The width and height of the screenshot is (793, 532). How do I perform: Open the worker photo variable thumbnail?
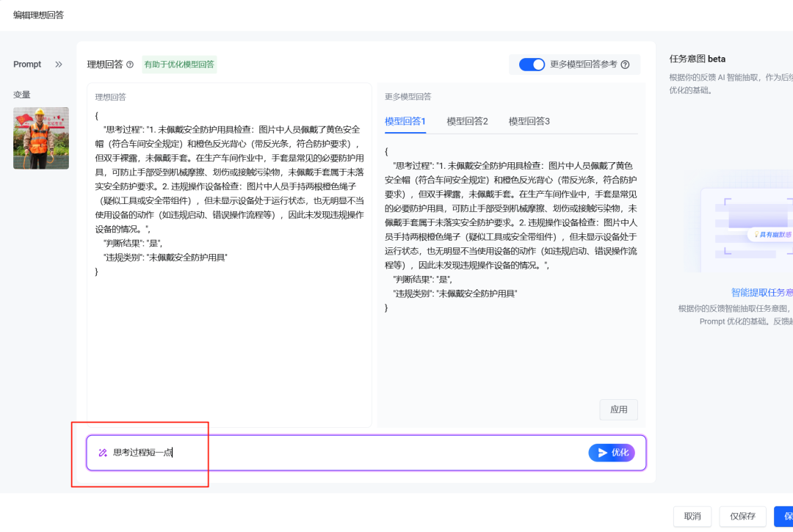[41, 138]
